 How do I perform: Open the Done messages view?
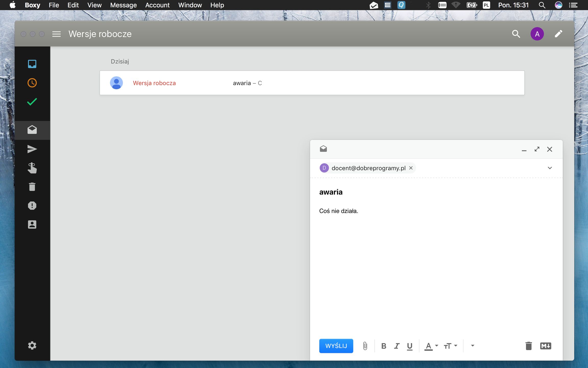[x=32, y=102]
